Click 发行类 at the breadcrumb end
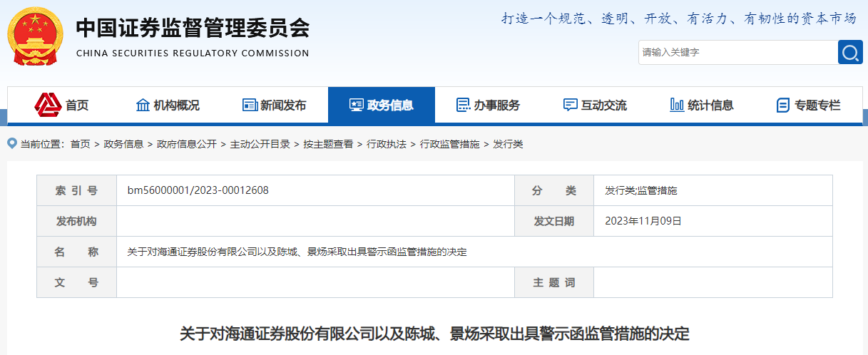The width and height of the screenshot is (868, 355). (508, 144)
